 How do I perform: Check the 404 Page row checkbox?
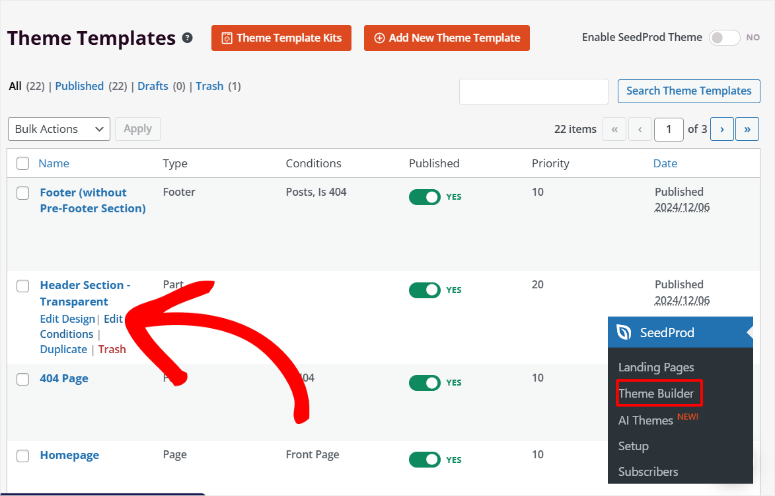tap(23, 379)
